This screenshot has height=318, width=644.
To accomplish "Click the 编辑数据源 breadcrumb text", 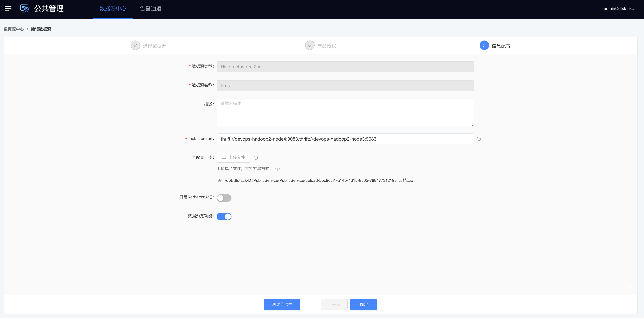I will pyautogui.click(x=41, y=29).
